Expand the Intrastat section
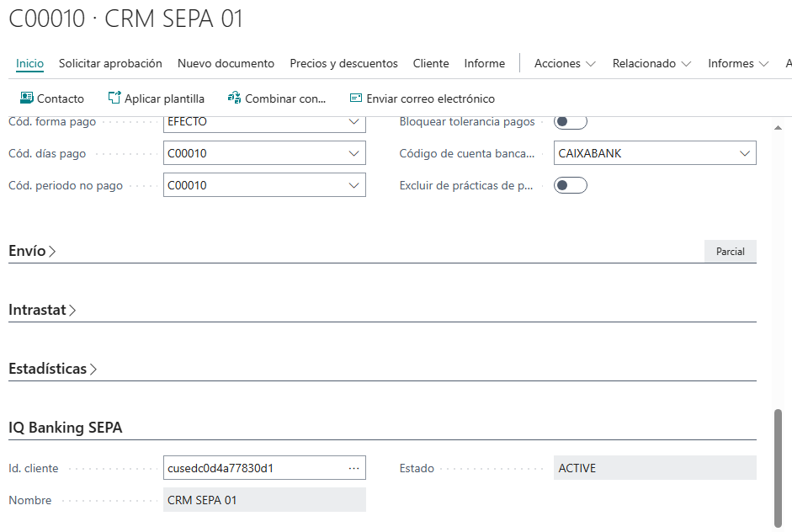Image resolution: width=792 pixels, height=532 pixels. tap(42, 310)
